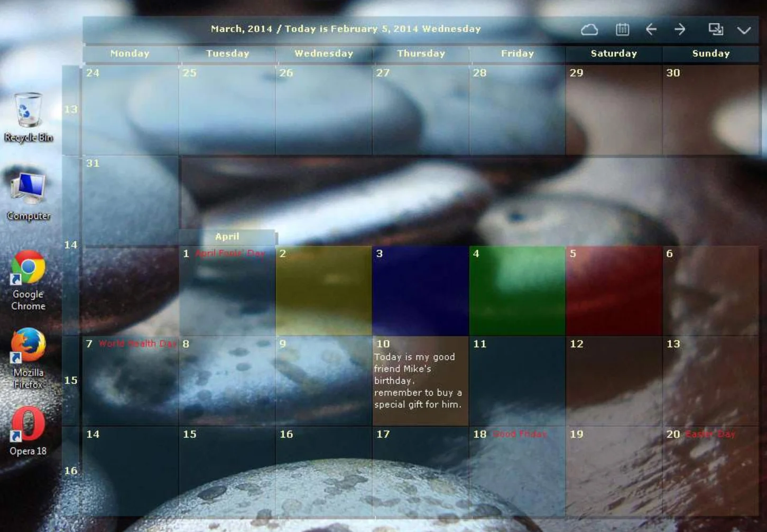Select March 31 day cell

(x=131, y=200)
